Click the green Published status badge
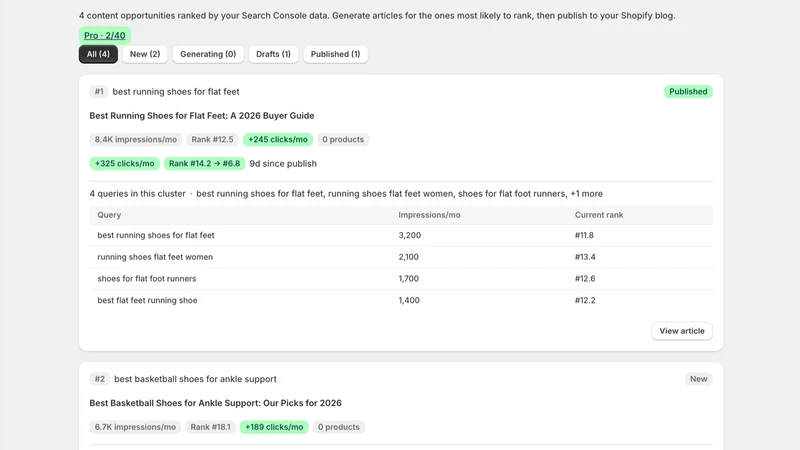This screenshot has height=450, width=800. point(688,91)
